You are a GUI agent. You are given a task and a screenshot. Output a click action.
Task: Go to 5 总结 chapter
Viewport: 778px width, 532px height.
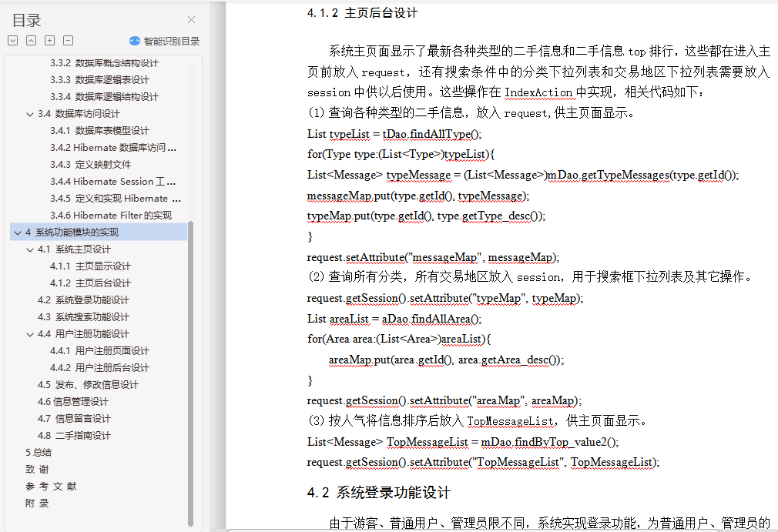39,453
